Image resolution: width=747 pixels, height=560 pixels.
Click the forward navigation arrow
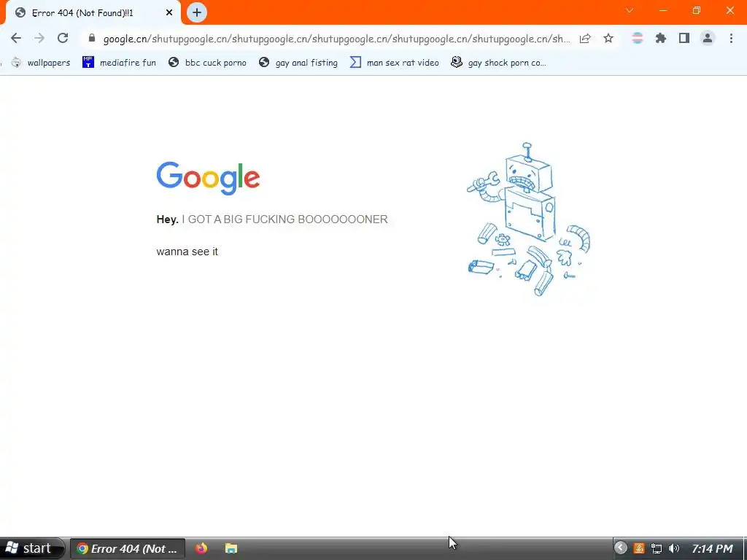39,38
